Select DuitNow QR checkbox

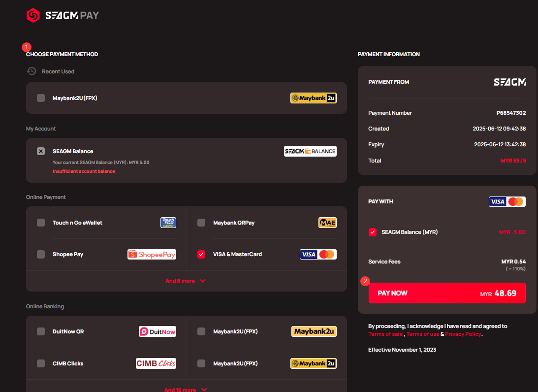pyautogui.click(x=41, y=331)
